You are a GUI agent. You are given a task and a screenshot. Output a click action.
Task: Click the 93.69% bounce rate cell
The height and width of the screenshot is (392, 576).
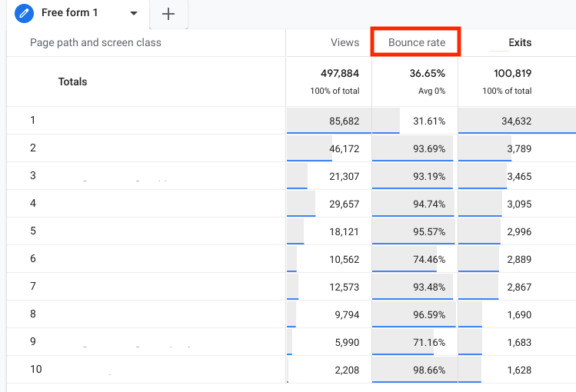pyautogui.click(x=415, y=148)
